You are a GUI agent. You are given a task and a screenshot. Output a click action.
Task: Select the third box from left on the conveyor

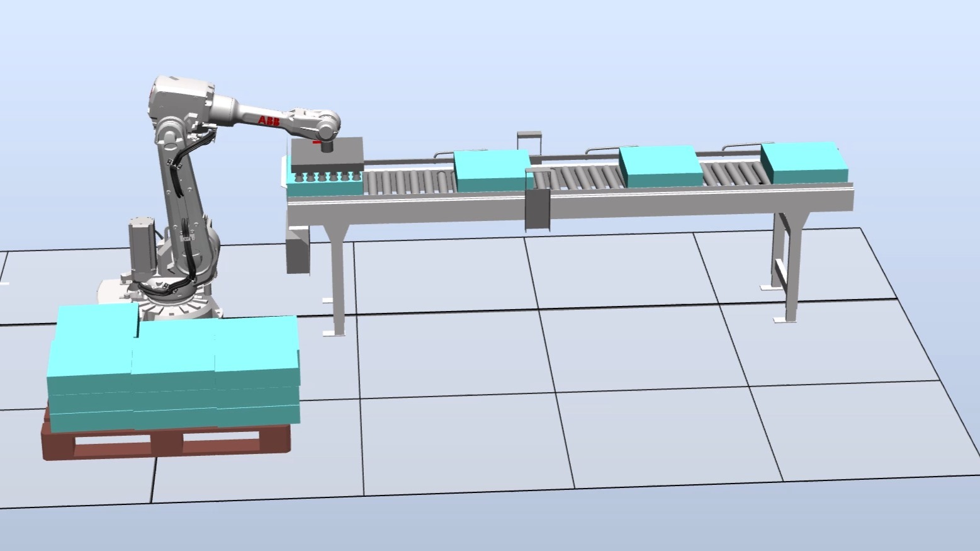(x=661, y=166)
